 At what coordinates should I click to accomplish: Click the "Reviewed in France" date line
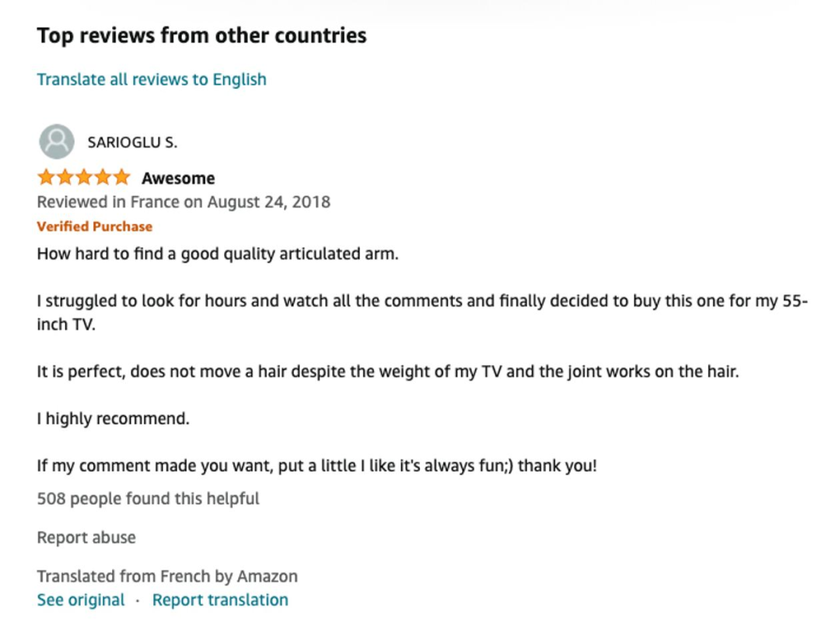(184, 202)
